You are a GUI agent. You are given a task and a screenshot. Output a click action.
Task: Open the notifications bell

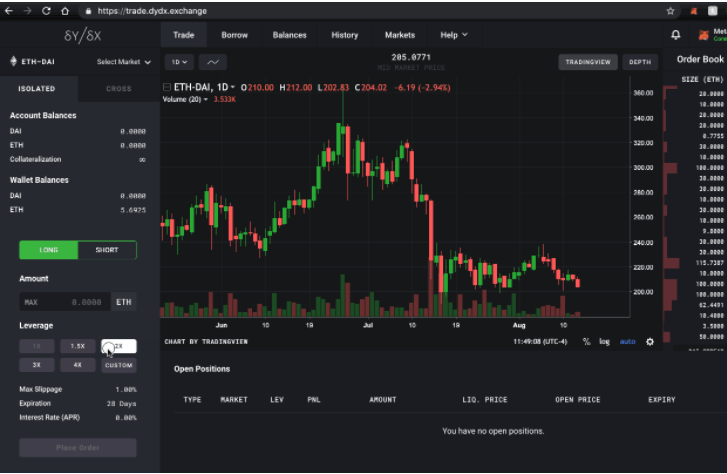tap(676, 35)
